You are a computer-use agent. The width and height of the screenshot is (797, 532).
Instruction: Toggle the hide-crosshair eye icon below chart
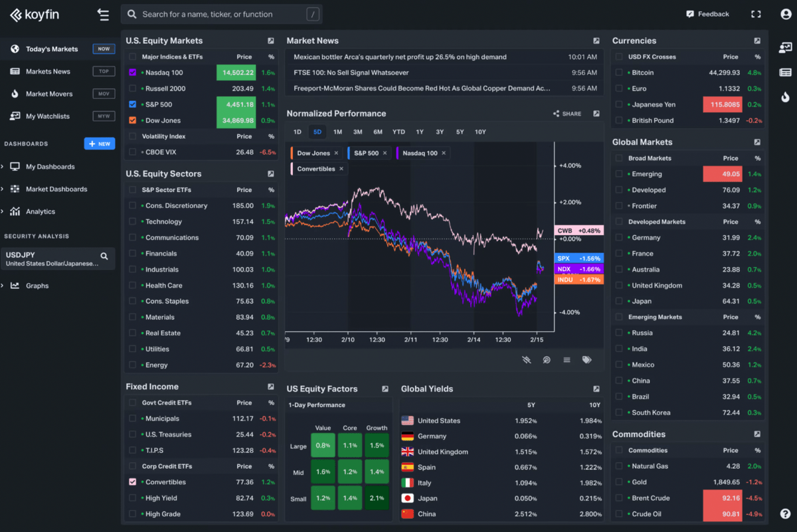click(x=527, y=359)
